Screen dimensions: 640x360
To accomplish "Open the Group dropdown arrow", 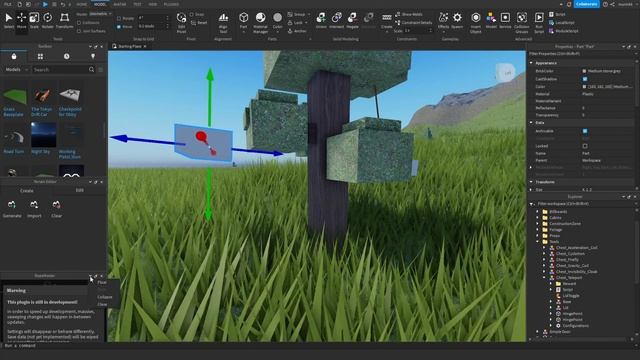I will pos(309,14).
